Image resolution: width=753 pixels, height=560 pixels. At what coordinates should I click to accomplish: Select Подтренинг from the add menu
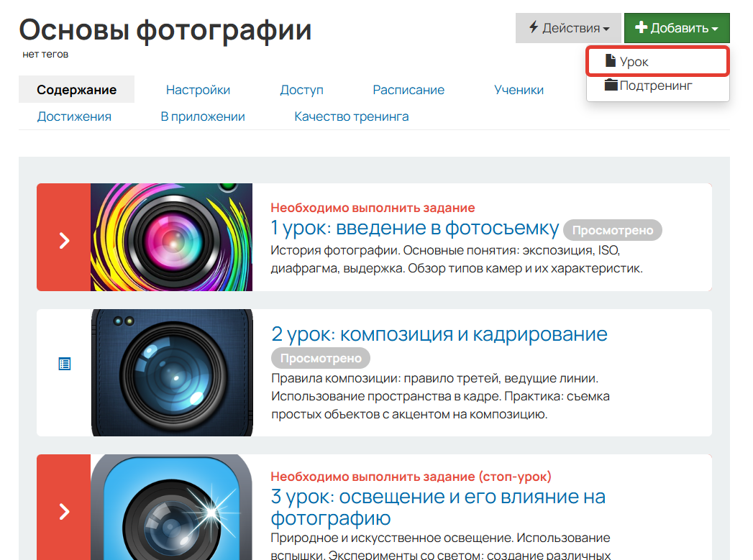[657, 86]
